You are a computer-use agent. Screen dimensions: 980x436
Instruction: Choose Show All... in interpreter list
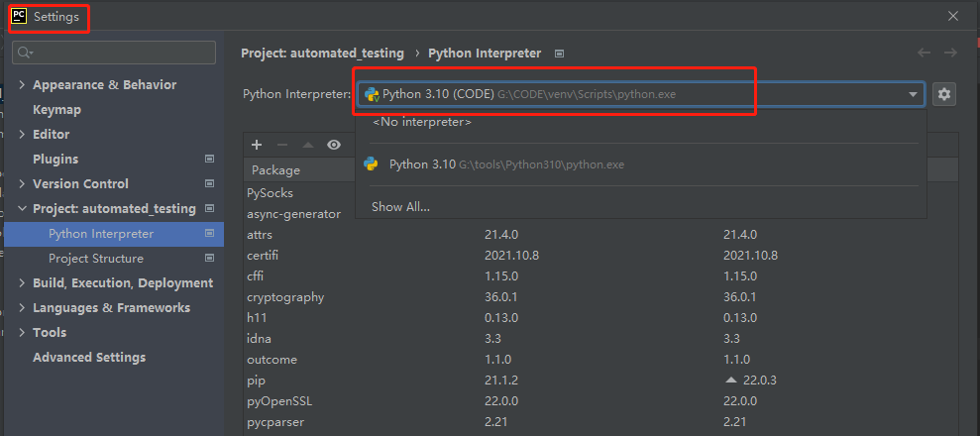tap(641, 207)
